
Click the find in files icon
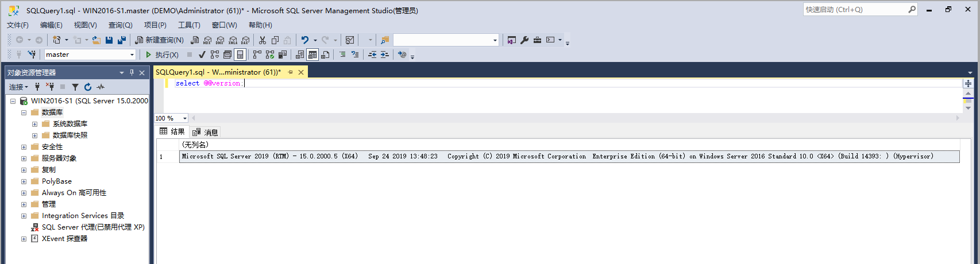click(385, 40)
